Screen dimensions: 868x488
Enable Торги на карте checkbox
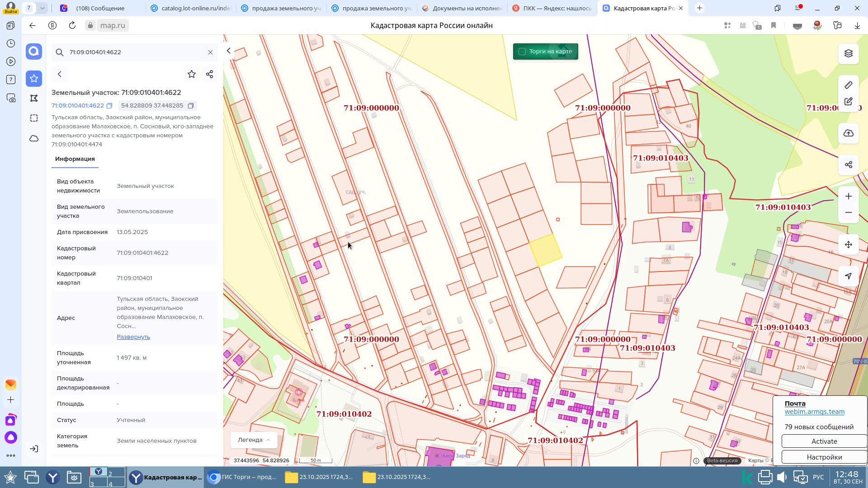pos(522,52)
